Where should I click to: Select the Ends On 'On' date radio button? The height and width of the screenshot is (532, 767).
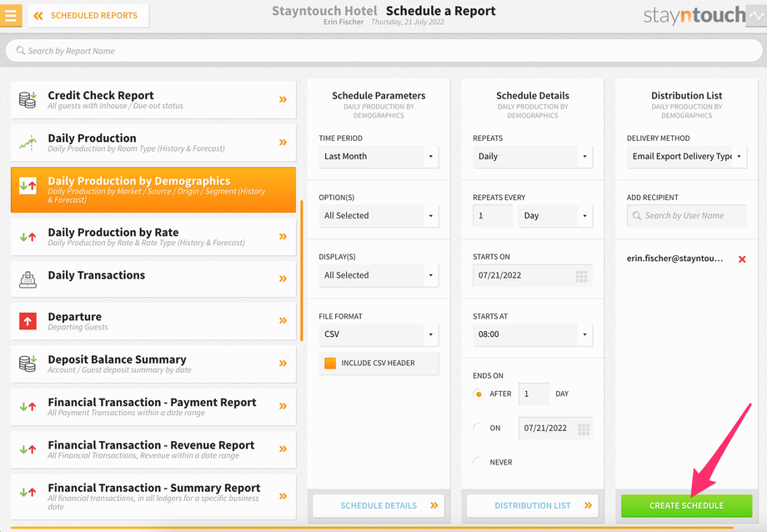479,429
